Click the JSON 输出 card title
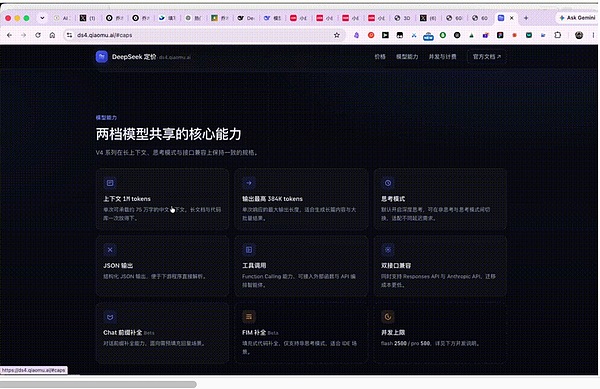The width and height of the screenshot is (600, 389). (x=118, y=265)
